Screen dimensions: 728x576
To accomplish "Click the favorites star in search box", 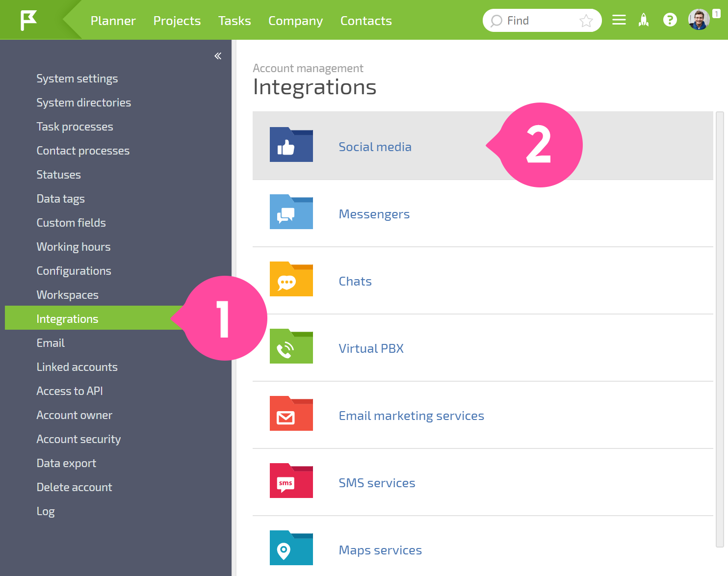I will pyautogui.click(x=586, y=21).
